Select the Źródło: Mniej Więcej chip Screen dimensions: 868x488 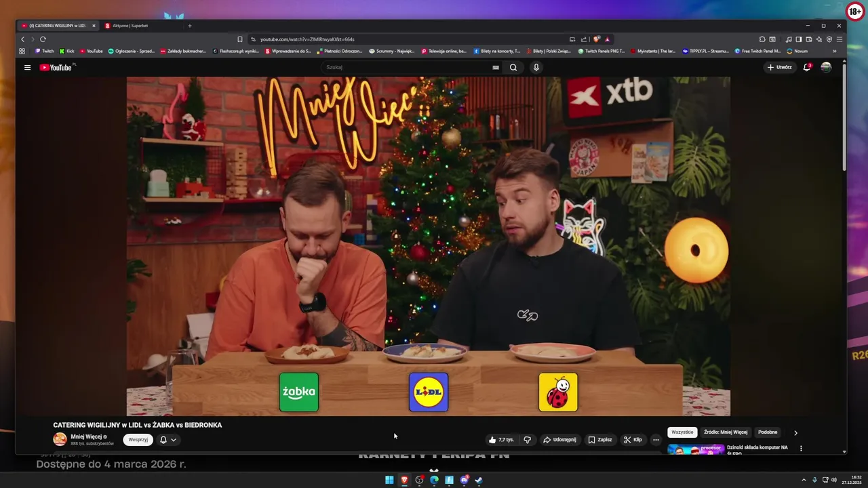(x=726, y=432)
